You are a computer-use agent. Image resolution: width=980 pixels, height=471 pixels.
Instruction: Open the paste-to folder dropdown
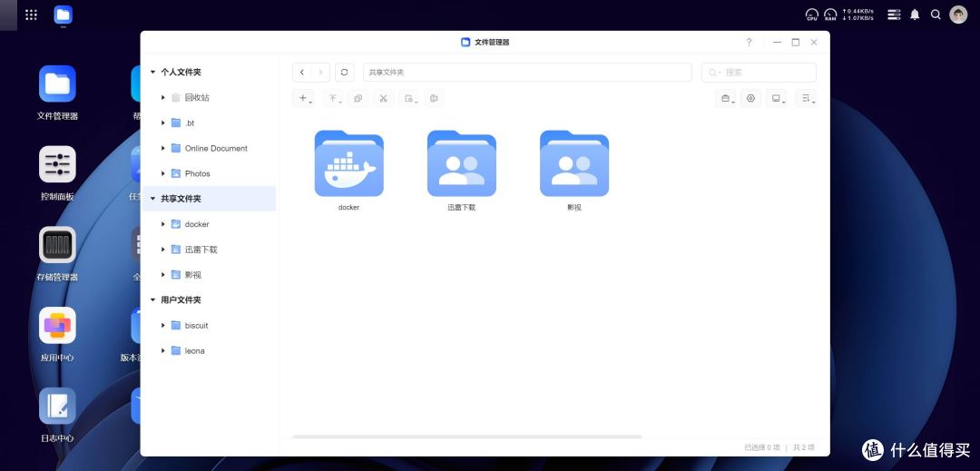[x=409, y=98]
